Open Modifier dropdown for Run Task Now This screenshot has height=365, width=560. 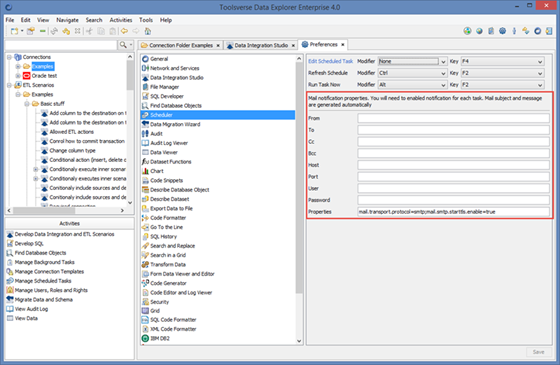443,85
